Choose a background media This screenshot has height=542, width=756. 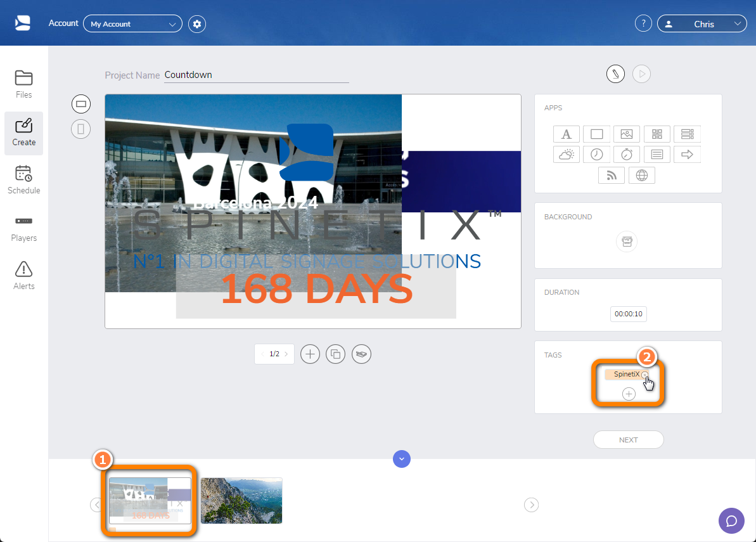(627, 241)
